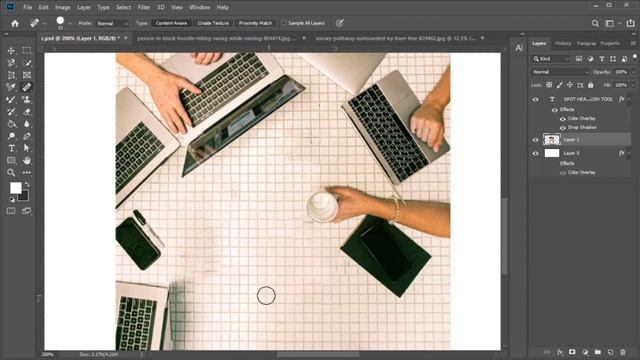Select the Blur tool
This screenshot has height=360, width=640.
click(x=27, y=124)
